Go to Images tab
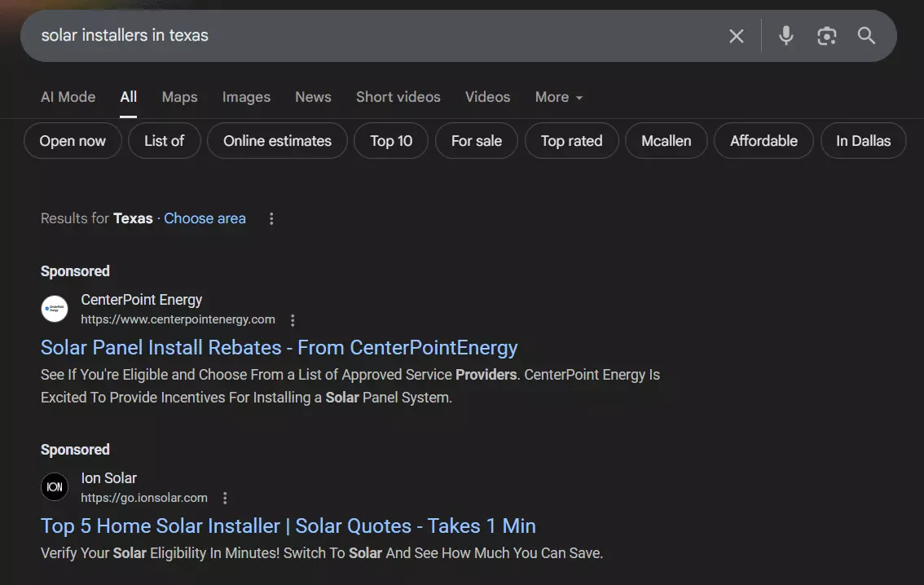924x585 pixels. click(246, 97)
